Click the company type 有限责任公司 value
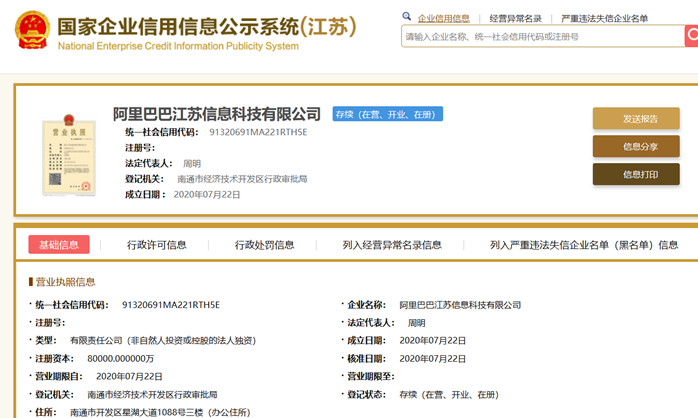 tap(163, 341)
